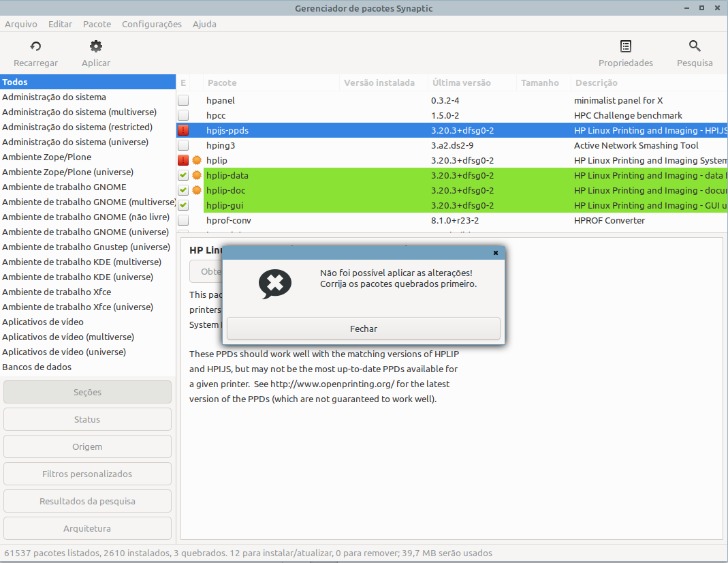Click the broken status box for hplip
This screenshot has height=563, width=728.
183,160
